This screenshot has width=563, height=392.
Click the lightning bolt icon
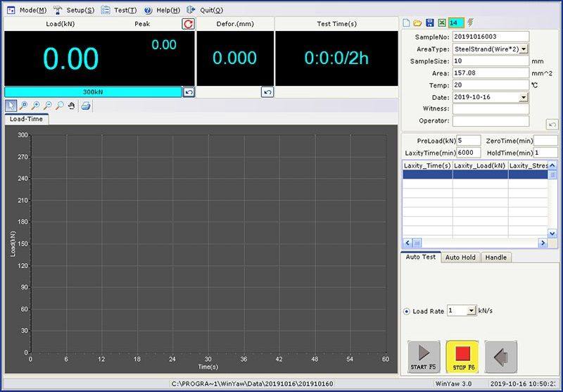470,23
